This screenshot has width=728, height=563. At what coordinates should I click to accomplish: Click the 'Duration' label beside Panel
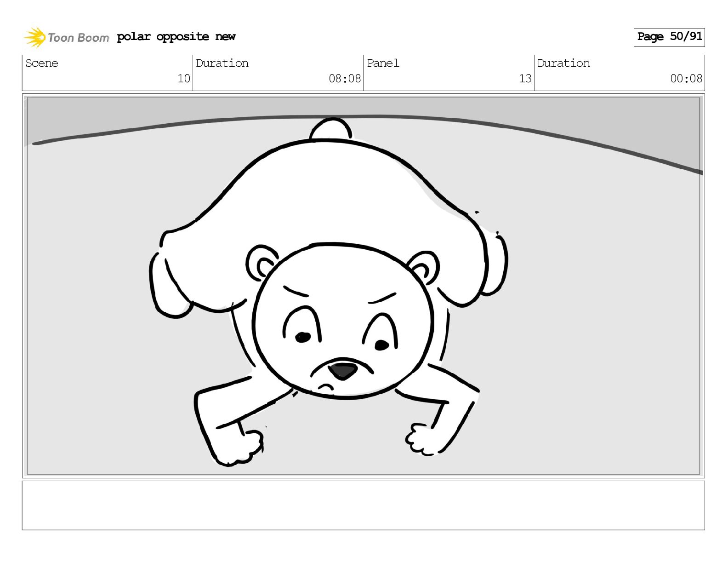(x=564, y=63)
